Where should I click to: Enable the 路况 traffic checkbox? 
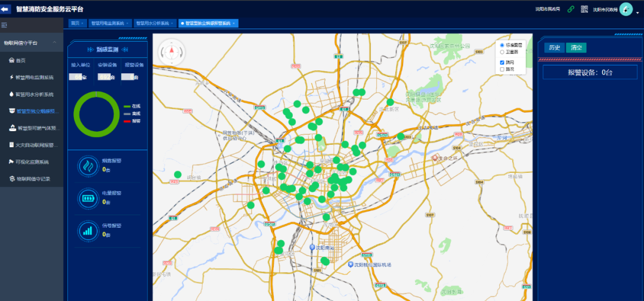pyautogui.click(x=502, y=69)
